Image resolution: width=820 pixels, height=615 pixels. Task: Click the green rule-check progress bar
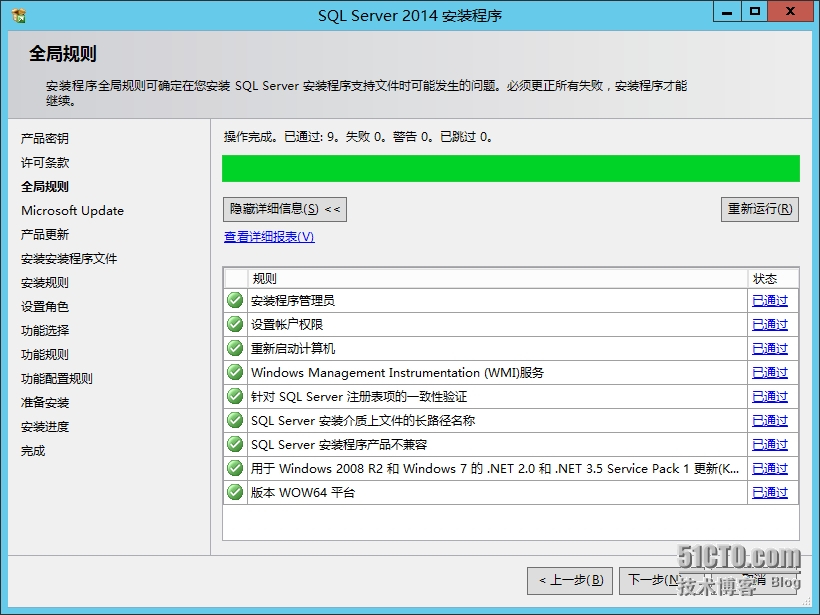pyautogui.click(x=511, y=168)
